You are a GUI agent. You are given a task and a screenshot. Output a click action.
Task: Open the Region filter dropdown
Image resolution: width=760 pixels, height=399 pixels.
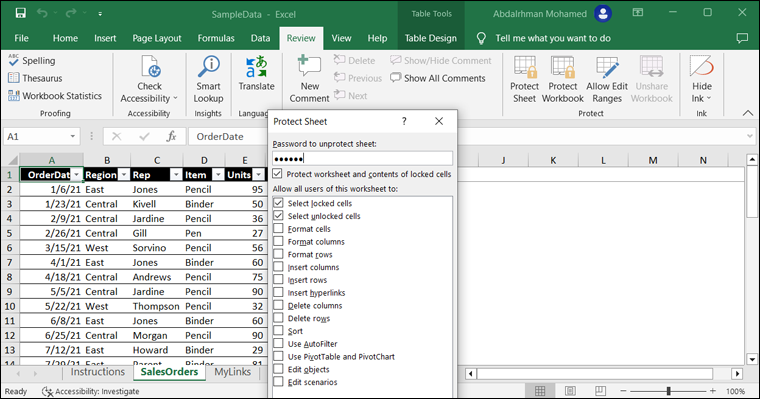click(x=124, y=175)
